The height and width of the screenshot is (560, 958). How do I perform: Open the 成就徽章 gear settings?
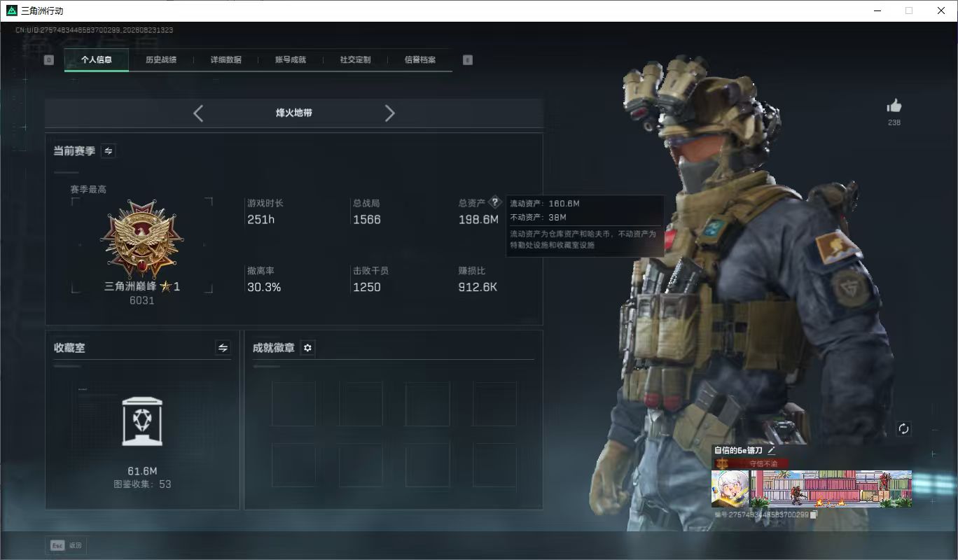[x=307, y=348]
